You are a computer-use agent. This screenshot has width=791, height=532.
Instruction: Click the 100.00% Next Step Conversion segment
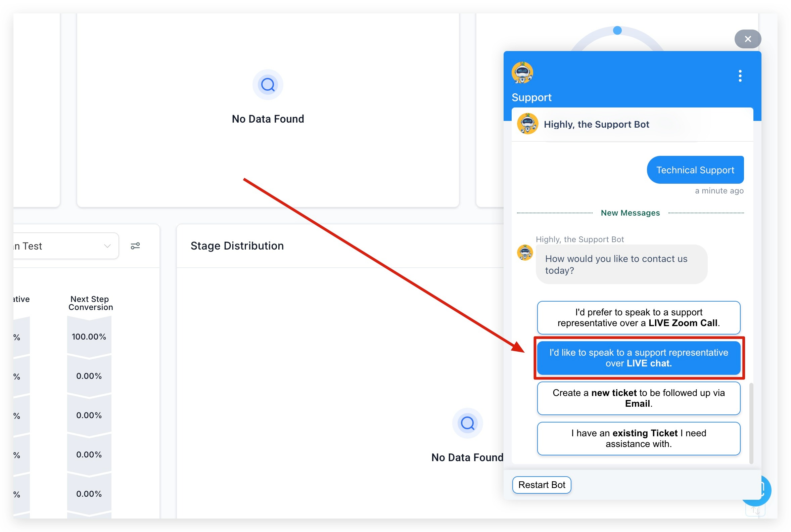point(89,337)
